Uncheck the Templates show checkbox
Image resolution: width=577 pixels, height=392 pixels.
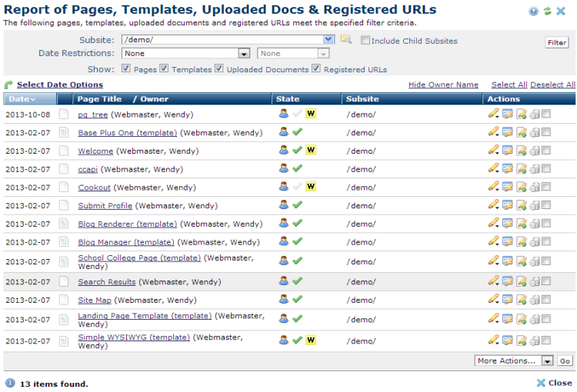point(165,68)
